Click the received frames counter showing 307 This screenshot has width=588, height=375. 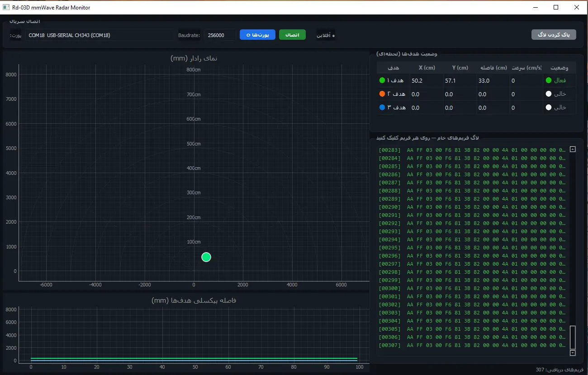(560, 370)
